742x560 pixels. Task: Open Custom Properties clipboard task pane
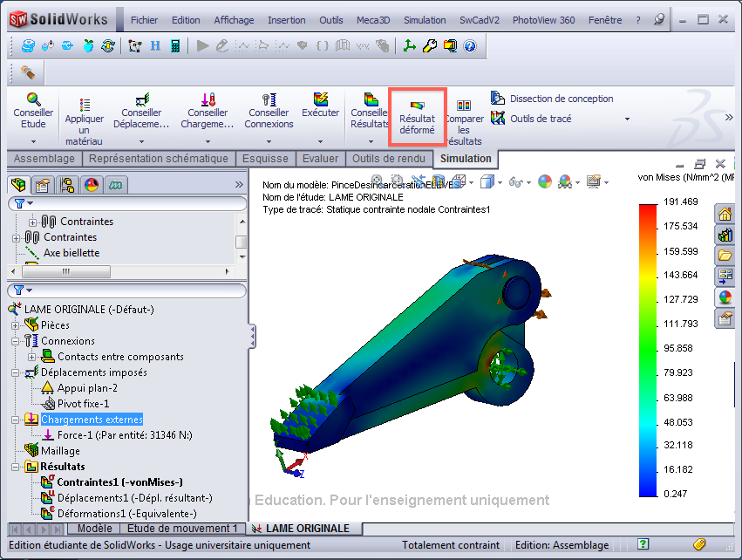tap(725, 319)
